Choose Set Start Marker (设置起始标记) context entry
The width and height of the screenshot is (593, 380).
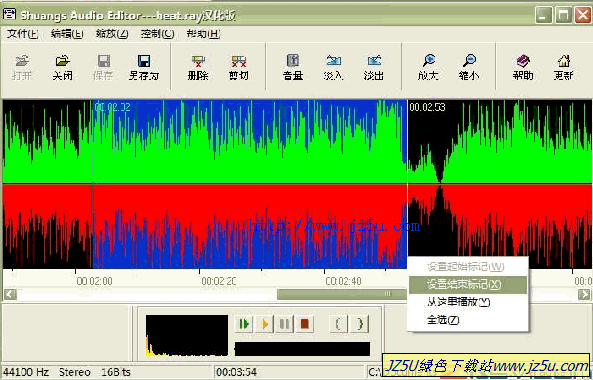[x=467, y=267]
